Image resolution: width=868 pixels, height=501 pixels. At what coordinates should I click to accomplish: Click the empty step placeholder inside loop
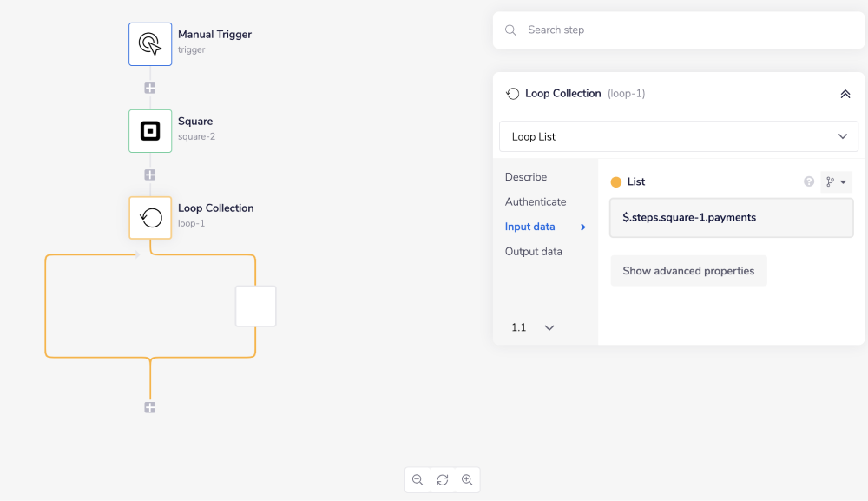[x=255, y=307]
